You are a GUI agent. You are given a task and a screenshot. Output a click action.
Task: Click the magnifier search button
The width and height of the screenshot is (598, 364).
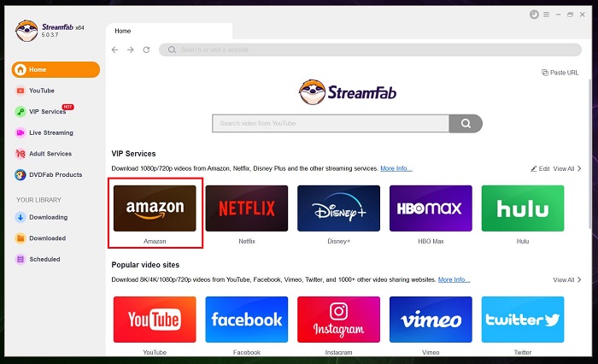pos(466,123)
